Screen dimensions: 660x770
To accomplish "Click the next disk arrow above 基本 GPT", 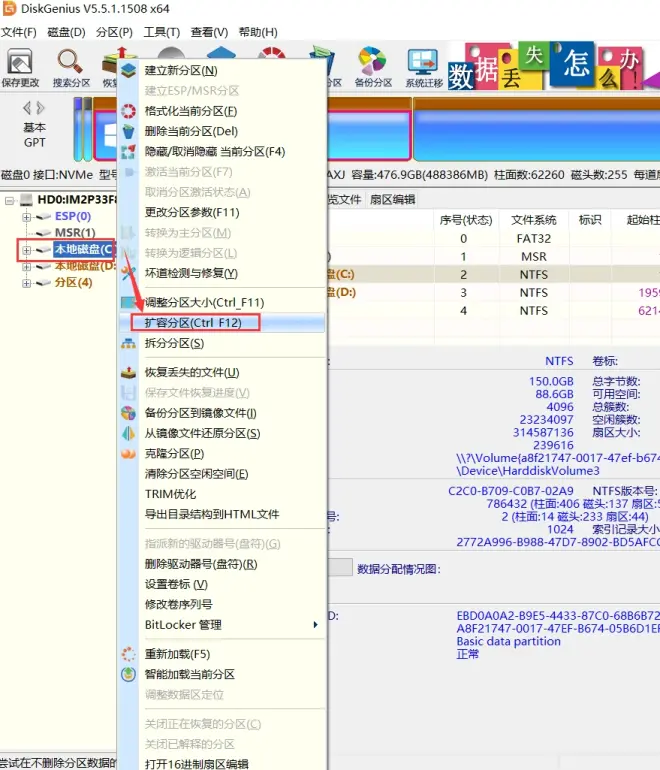I will point(40,108).
